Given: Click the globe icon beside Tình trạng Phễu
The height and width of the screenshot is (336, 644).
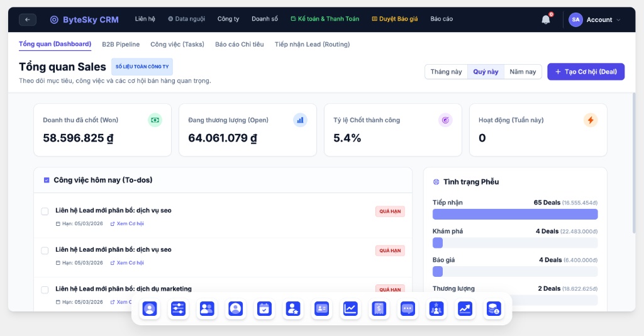Looking at the screenshot, I should [436, 182].
